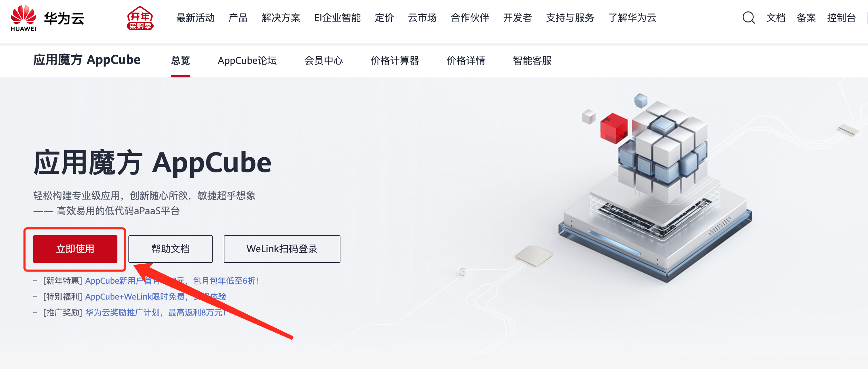868x369 pixels.
Task: Click the Huawei Cloud logo
Action: pyautogui.click(x=47, y=18)
